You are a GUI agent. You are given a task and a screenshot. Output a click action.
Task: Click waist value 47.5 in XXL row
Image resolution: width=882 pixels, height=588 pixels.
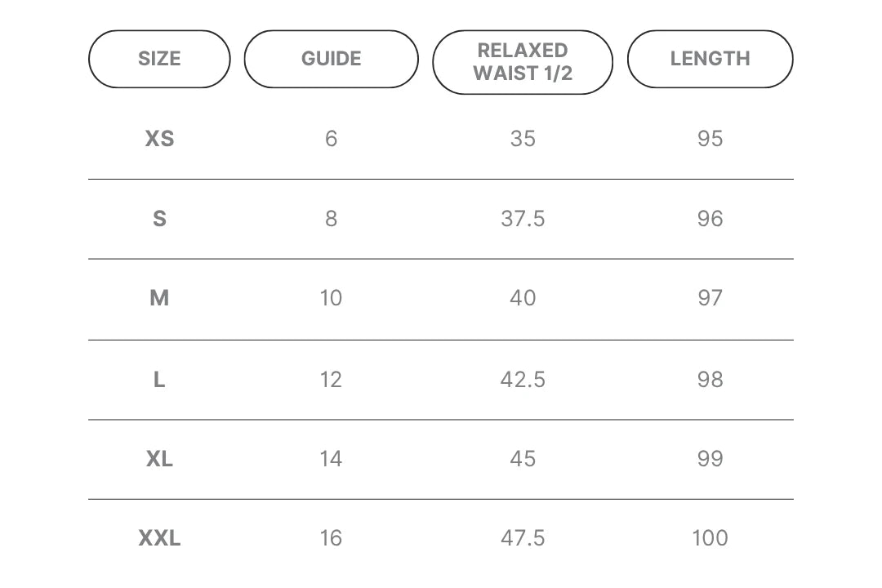tap(523, 538)
